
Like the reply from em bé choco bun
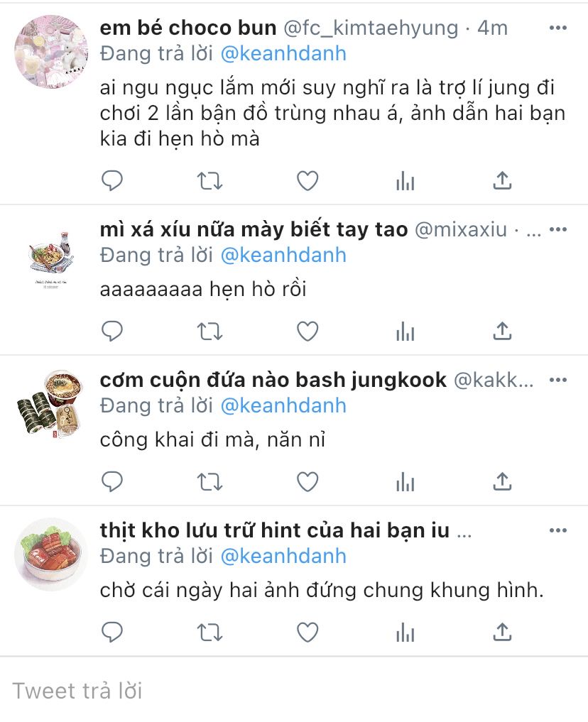tap(307, 180)
